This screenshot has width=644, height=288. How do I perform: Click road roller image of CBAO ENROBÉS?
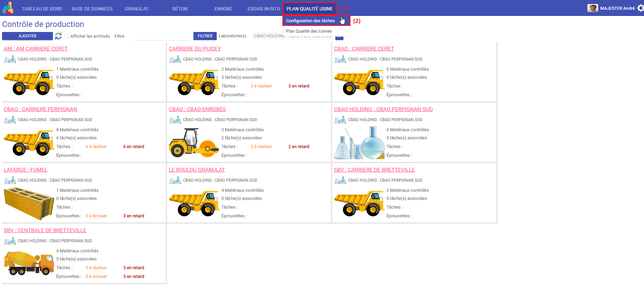[x=194, y=143]
